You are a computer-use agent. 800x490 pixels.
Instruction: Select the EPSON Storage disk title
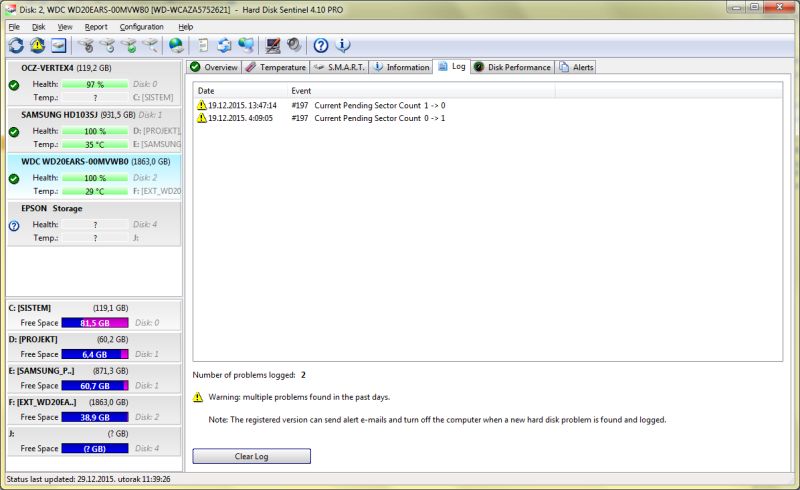[x=52, y=208]
